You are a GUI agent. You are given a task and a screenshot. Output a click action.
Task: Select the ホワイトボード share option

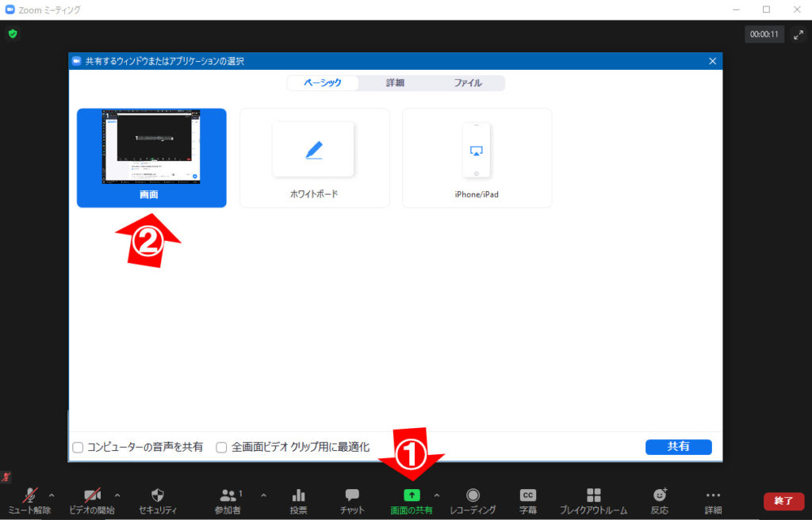coord(314,158)
